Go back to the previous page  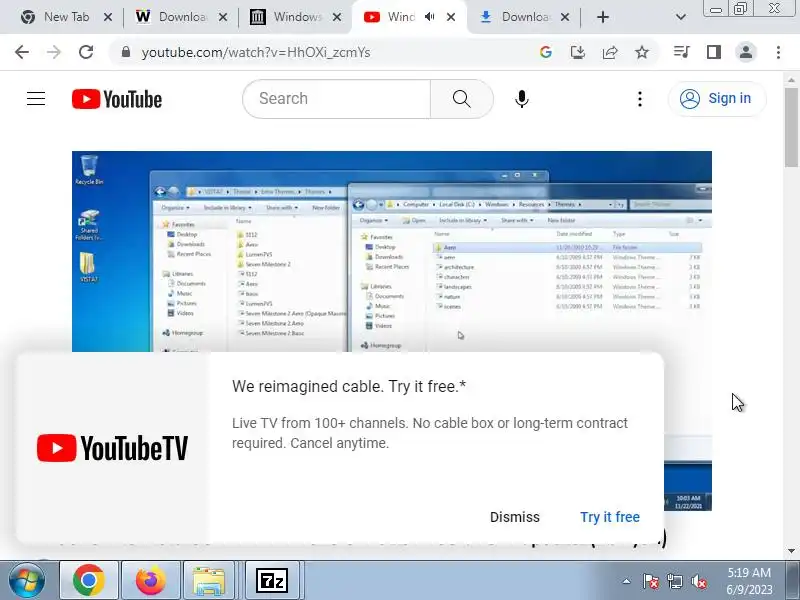tap(22, 52)
